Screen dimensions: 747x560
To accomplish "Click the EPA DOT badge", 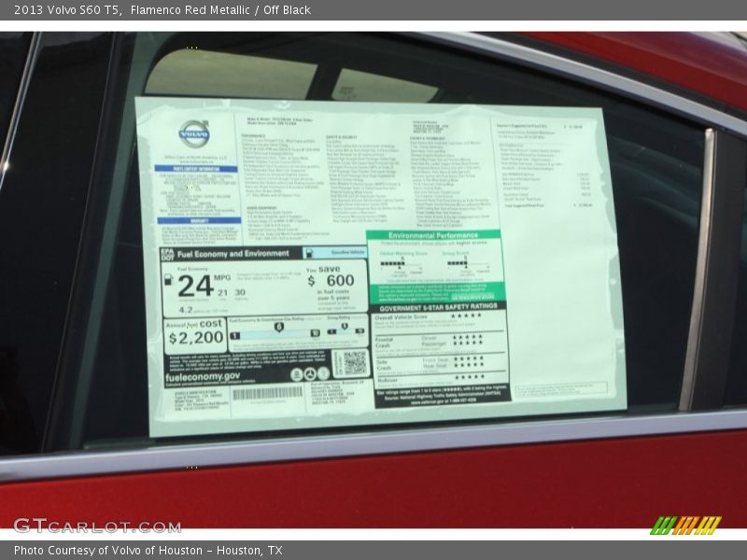I will point(167,254).
